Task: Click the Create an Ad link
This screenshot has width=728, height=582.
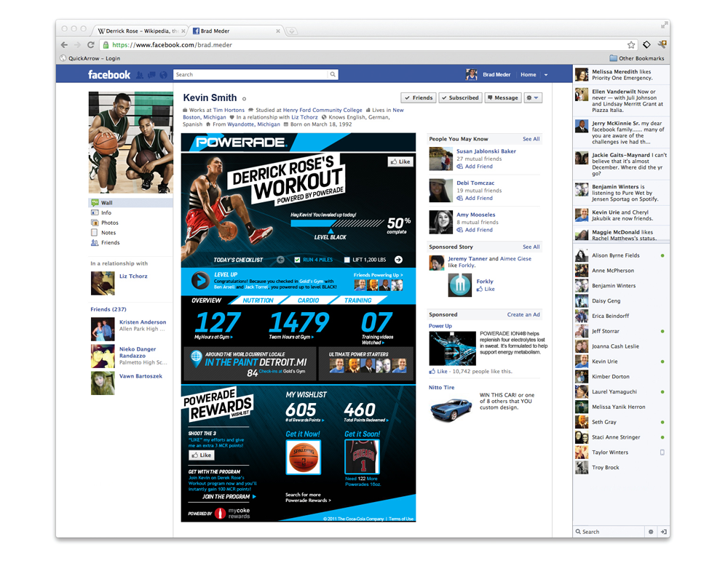Action: tap(523, 315)
